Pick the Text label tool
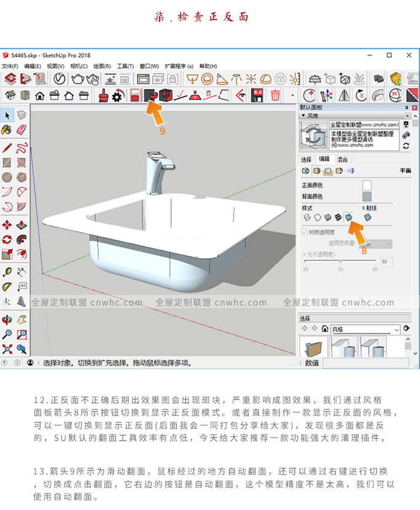The width and height of the screenshot is (420, 510). coord(21,286)
